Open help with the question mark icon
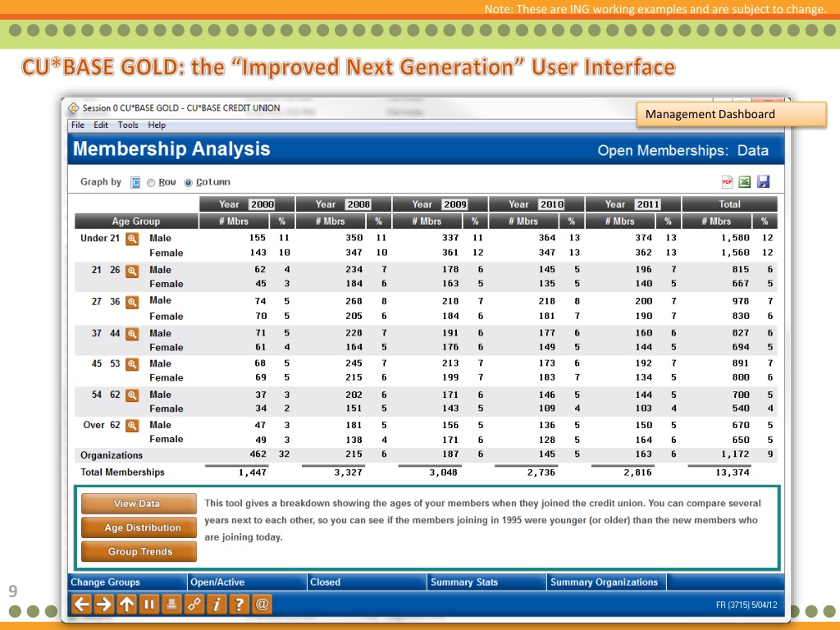Image resolution: width=840 pixels, height=630 pixels. tap(239, 605)
